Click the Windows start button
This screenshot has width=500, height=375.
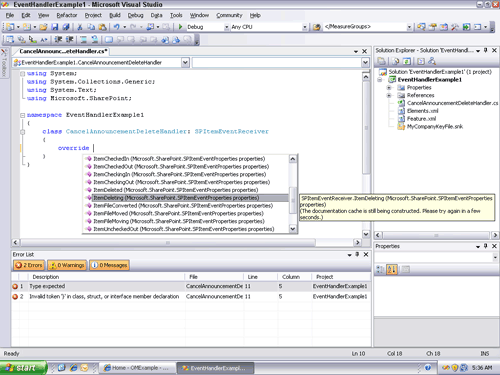23,368
